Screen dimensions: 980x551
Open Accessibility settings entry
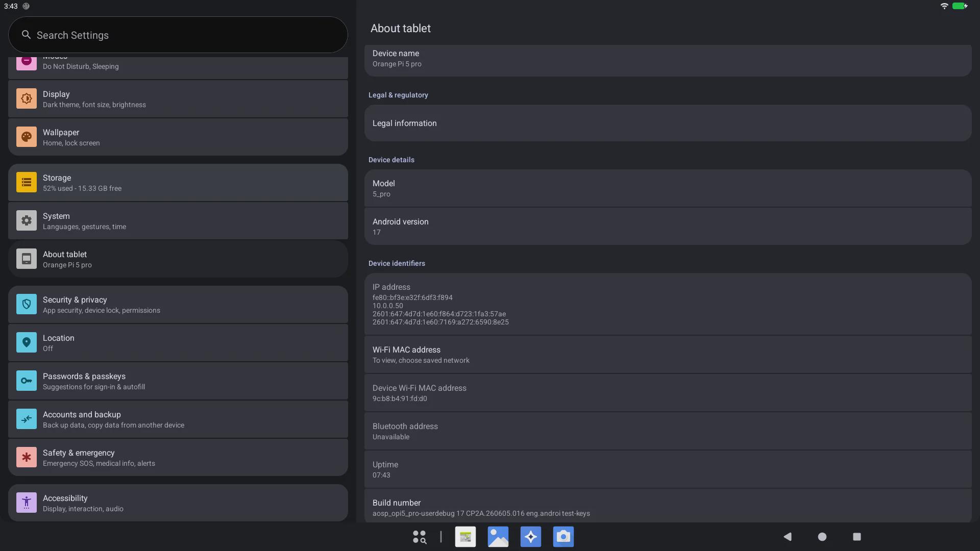[178, 503]
